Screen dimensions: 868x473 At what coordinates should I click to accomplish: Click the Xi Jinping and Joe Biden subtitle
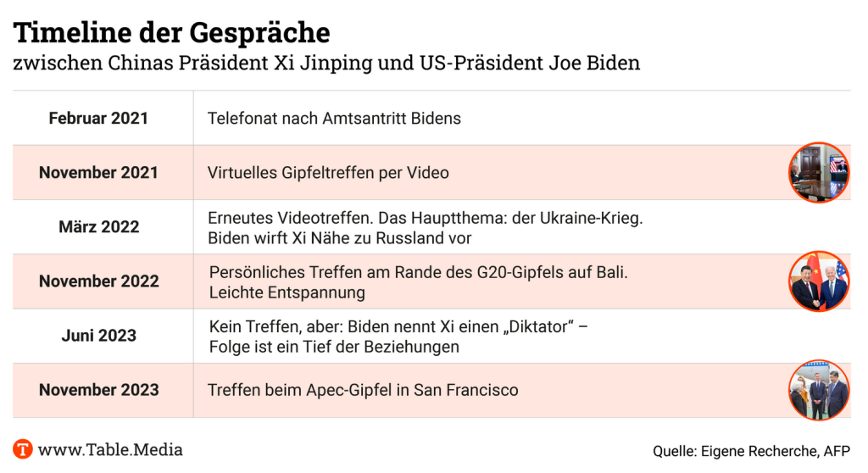pos(326,64)
